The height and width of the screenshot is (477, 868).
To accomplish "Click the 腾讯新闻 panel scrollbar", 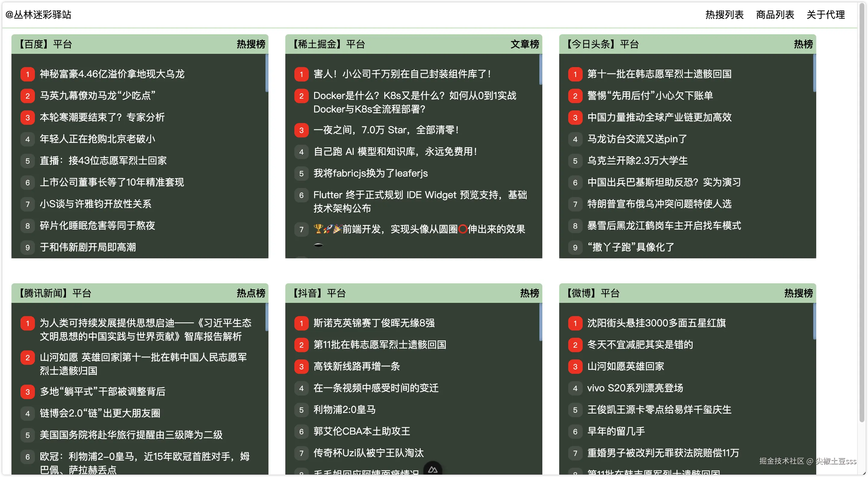I will pos(267,317).
